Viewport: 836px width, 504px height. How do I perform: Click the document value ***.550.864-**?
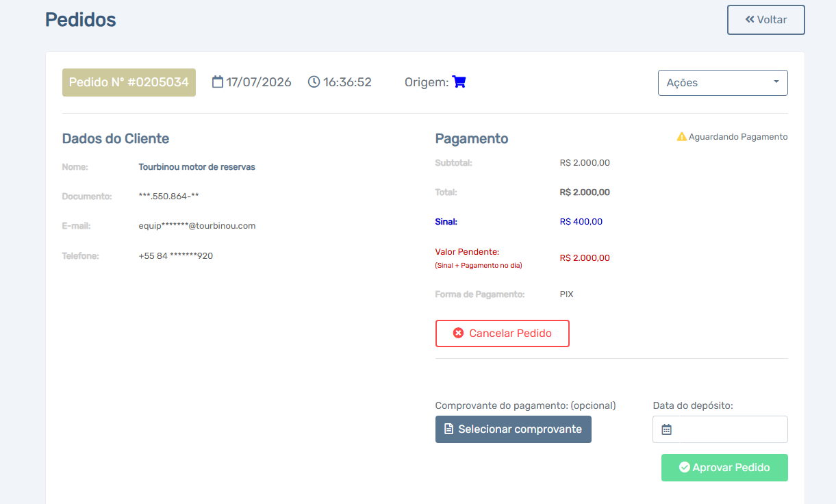pos(168,197)
